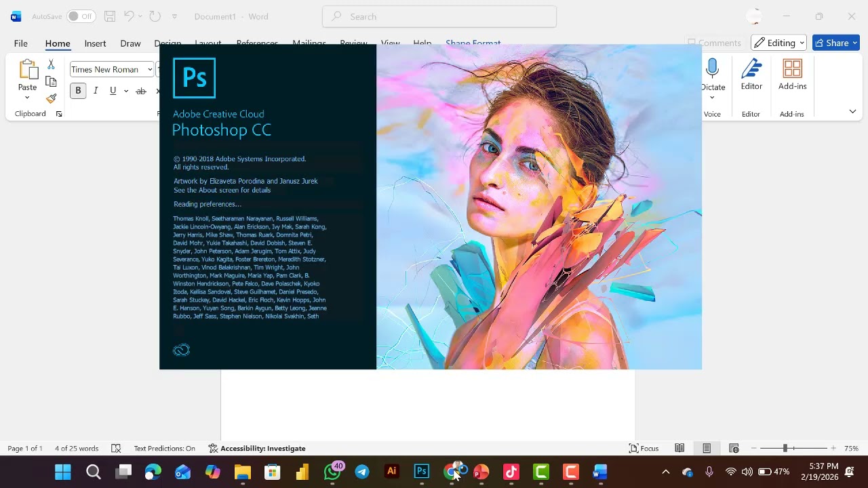Click the Photoshop icon in the taskbar
The image size is (868, 488).
click(x=422, y=471)
